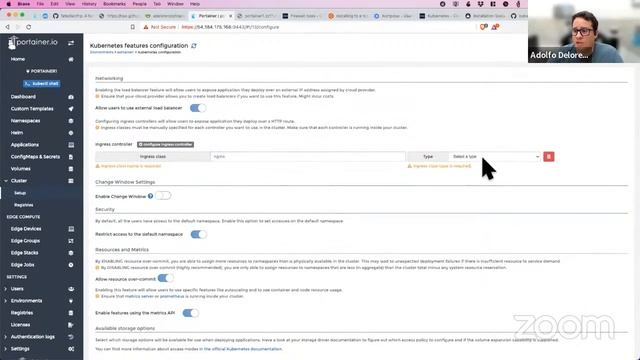Open the View menu
640x360 pixels.
point(70,4)
